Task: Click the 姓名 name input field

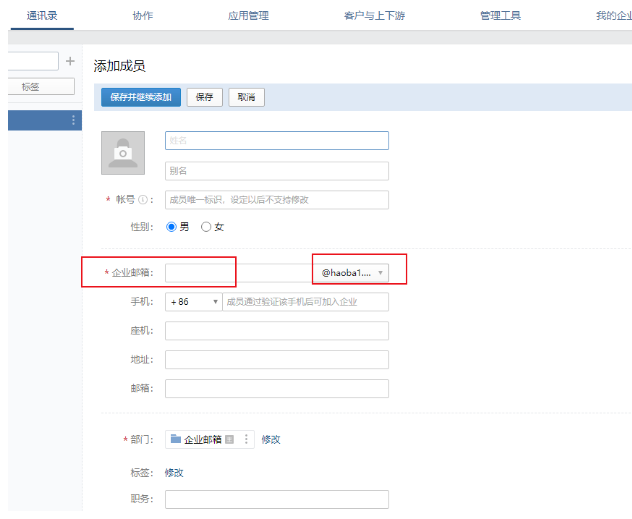Action: tap(276, 141)
